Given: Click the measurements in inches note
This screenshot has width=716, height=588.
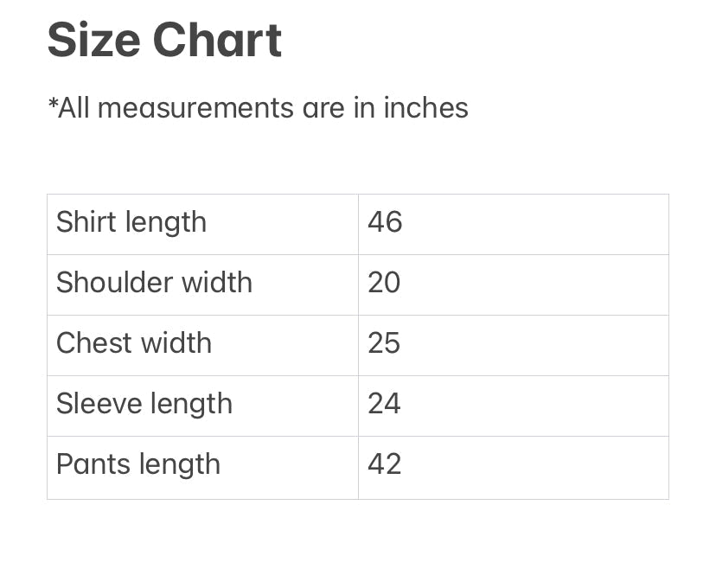Looking at the screenshot, I should (258, 108).
